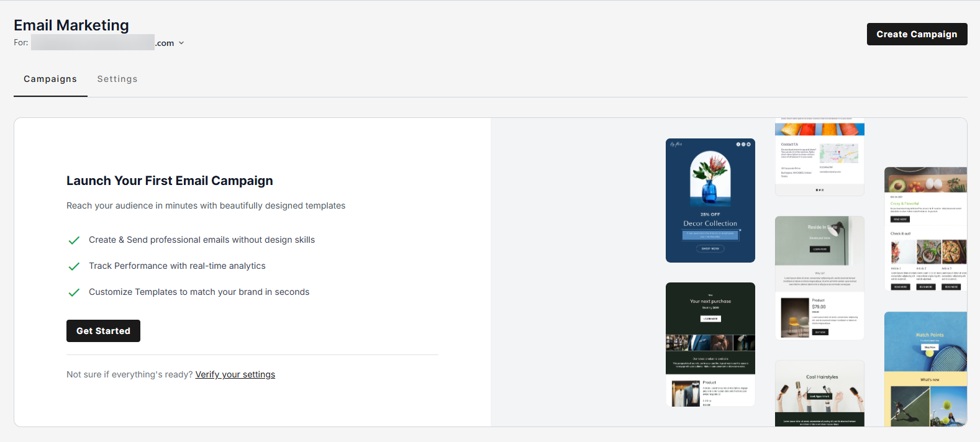Image resolution: width=980 pixels, height=442 pixels.
Task: Click the Email Marketing page title
Action: tap(71, 25)
